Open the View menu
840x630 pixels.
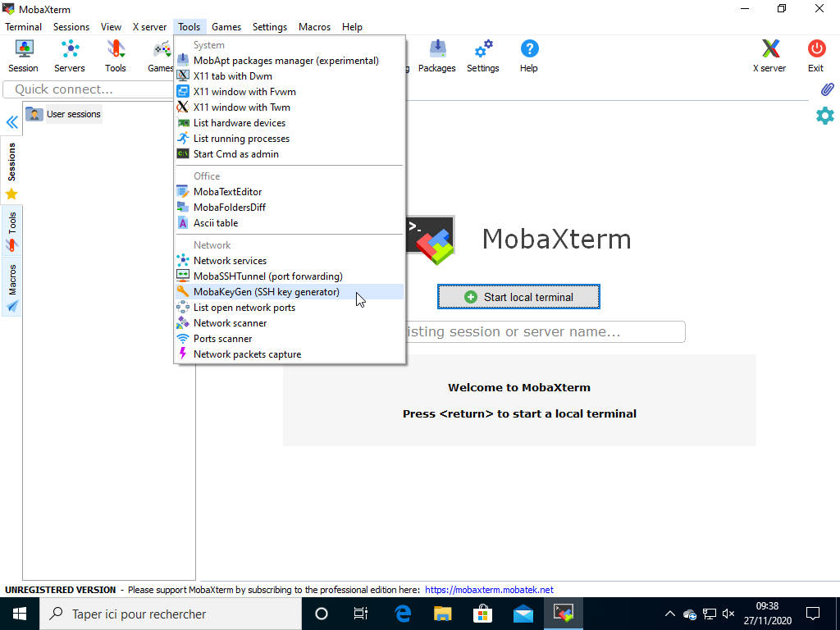(111, 27)
